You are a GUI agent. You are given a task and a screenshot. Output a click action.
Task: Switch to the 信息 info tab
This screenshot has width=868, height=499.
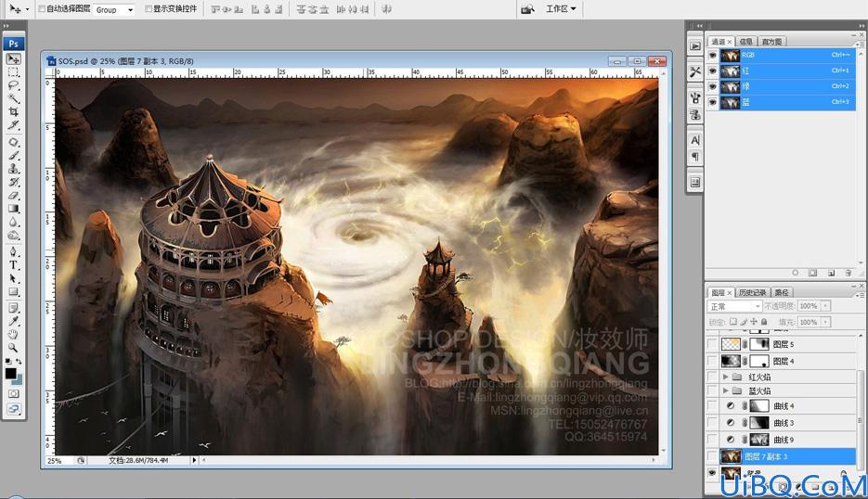[x=745, y=42]
